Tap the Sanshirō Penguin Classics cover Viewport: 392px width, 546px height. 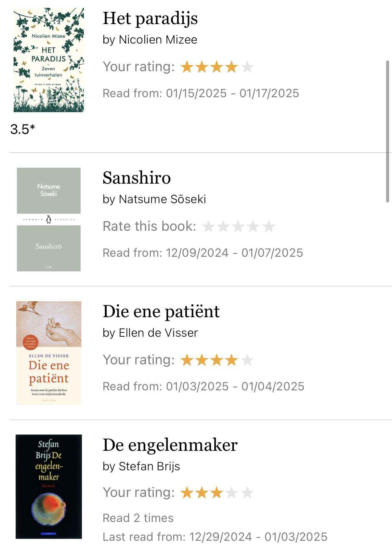click(x=49, y=219)
